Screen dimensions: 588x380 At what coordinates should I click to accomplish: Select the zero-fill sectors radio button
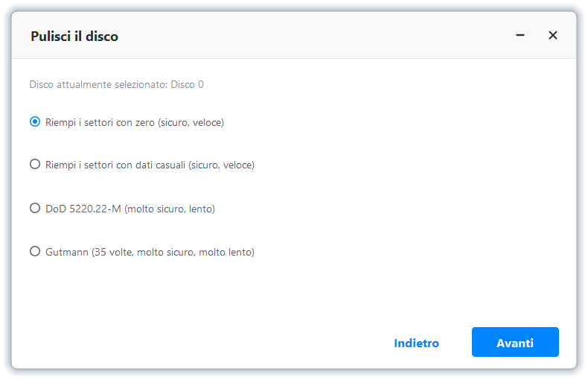tap(35, 122)
